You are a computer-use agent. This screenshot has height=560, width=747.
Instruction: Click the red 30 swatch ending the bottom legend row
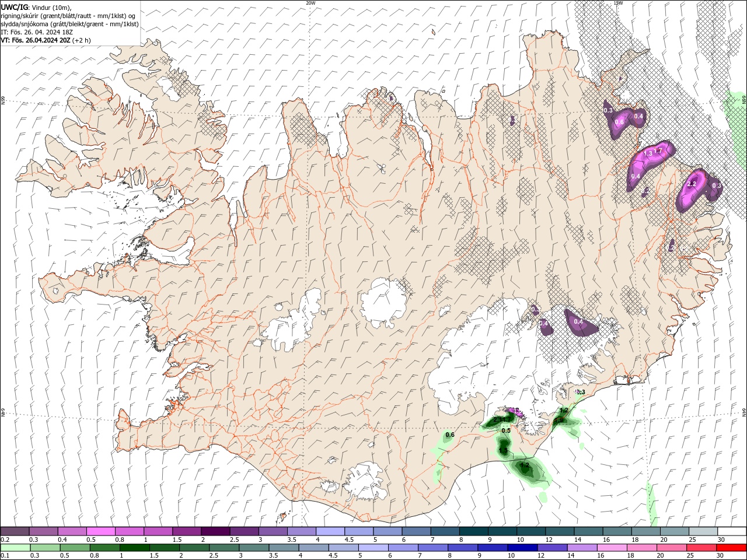[x=731, y=548]
